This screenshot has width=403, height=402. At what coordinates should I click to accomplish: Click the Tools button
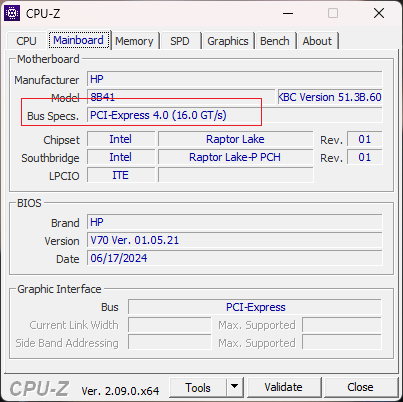point(198,388)
